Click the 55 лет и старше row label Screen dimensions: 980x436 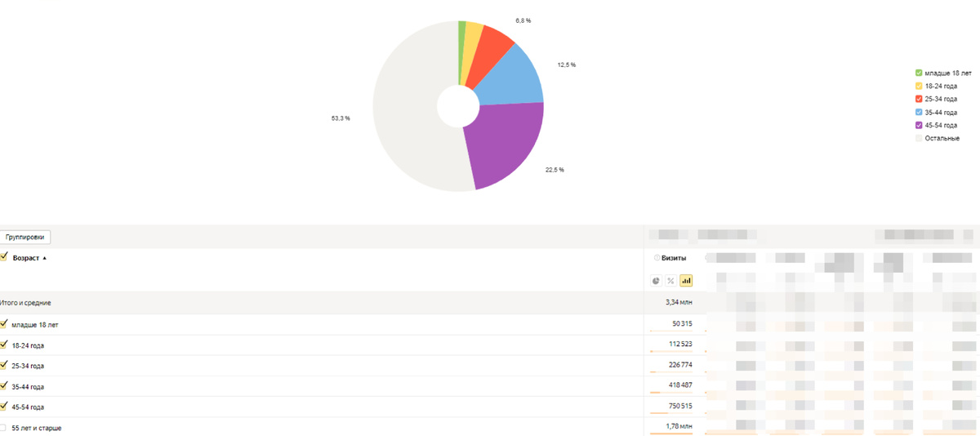(37, 428)
